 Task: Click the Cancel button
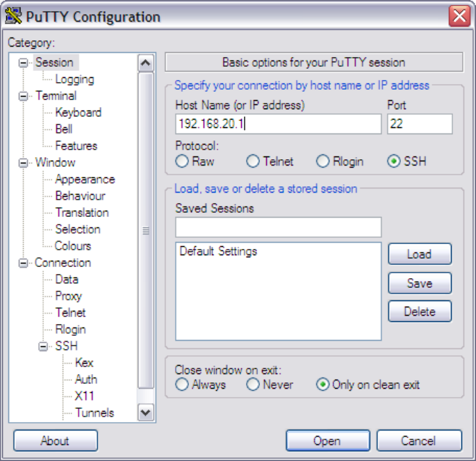[x=419, y=441]
